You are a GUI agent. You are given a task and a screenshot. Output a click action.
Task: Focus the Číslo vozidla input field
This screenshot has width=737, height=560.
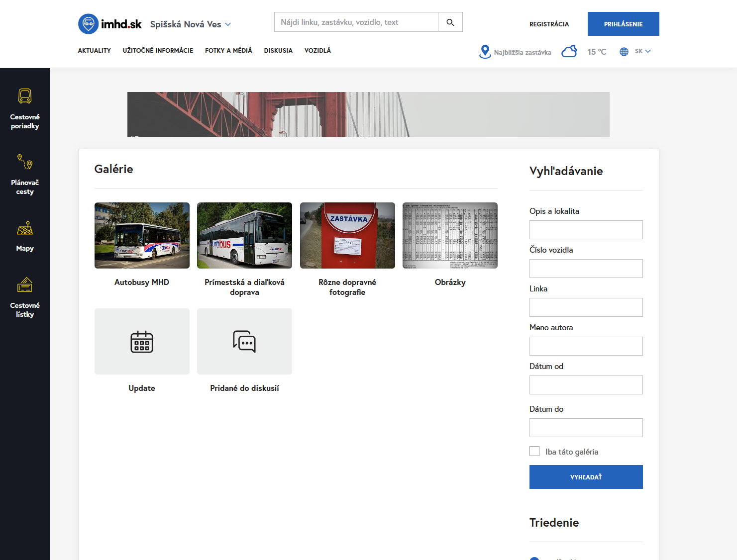586,269
